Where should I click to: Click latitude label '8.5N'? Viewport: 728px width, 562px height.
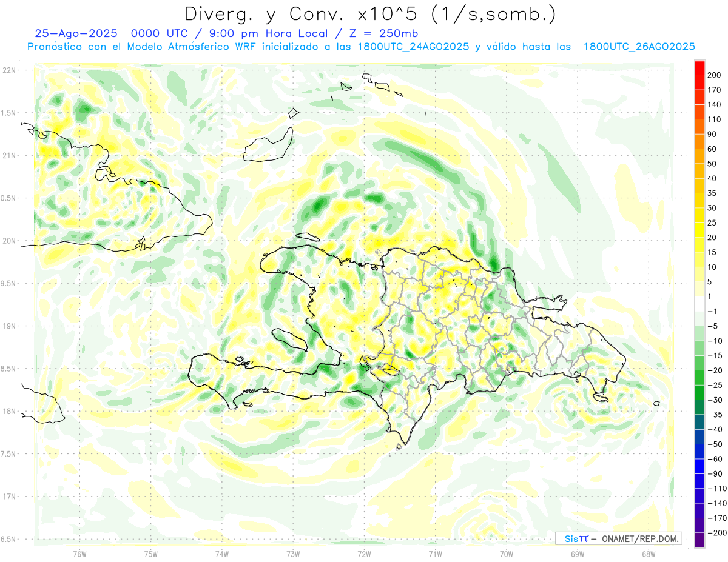pos(8,369)
